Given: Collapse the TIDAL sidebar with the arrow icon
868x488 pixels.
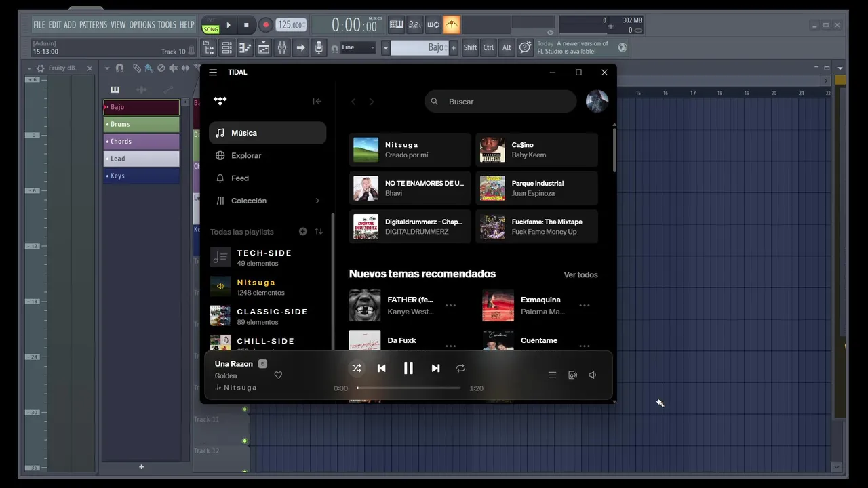Looking at the screenshot, I should point(317,101).
